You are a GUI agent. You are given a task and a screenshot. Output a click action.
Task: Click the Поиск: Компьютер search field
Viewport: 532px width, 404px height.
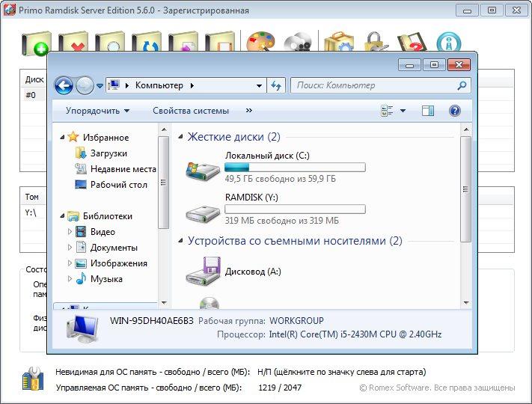point(374,86)
